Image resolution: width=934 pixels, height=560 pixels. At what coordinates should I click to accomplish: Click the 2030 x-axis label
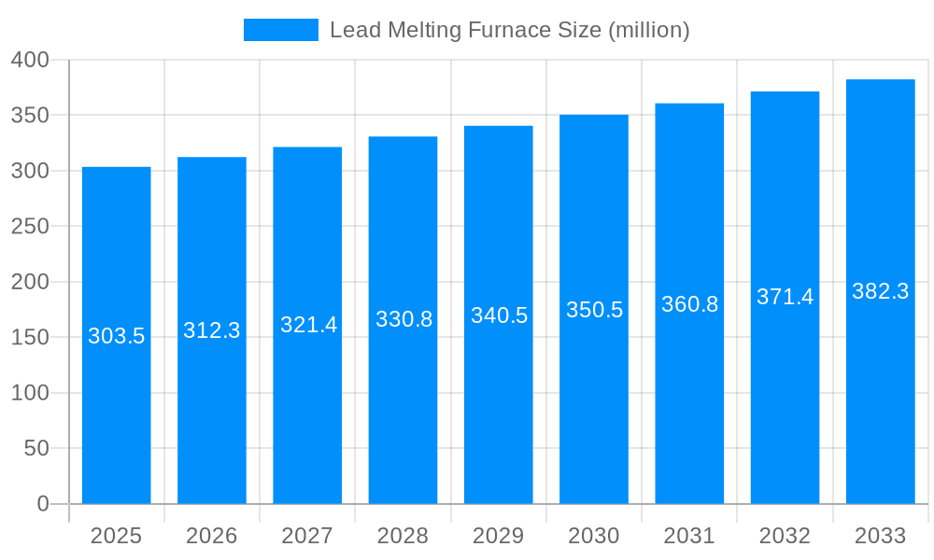coord(595,536)
